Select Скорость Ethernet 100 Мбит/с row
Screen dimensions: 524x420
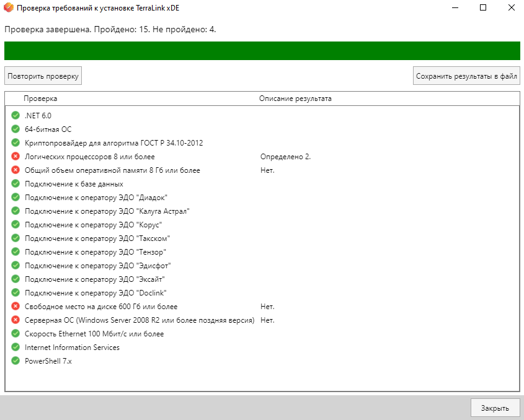click(94, 334)
